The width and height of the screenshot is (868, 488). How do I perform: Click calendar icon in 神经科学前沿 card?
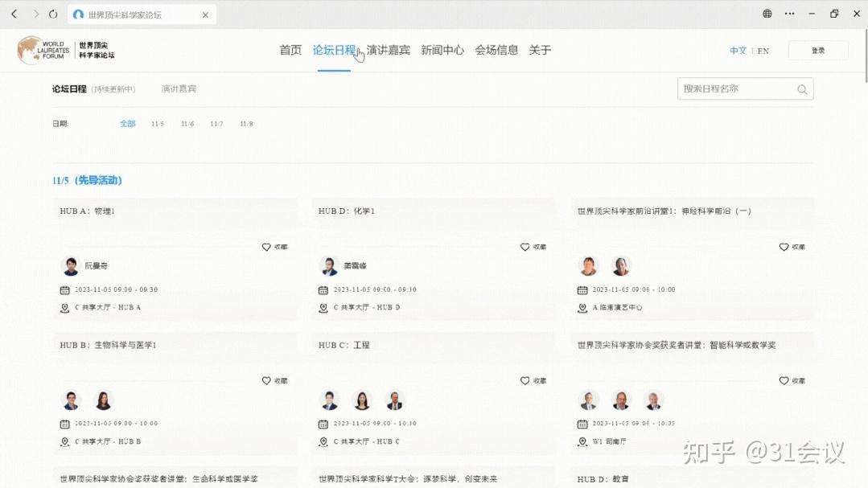pos(582,290)
